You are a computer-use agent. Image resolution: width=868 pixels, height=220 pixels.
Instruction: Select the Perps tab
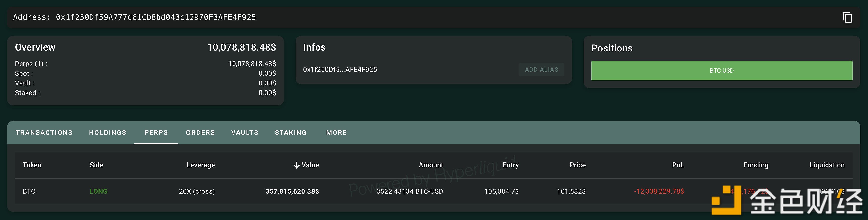tap(156, 133)
